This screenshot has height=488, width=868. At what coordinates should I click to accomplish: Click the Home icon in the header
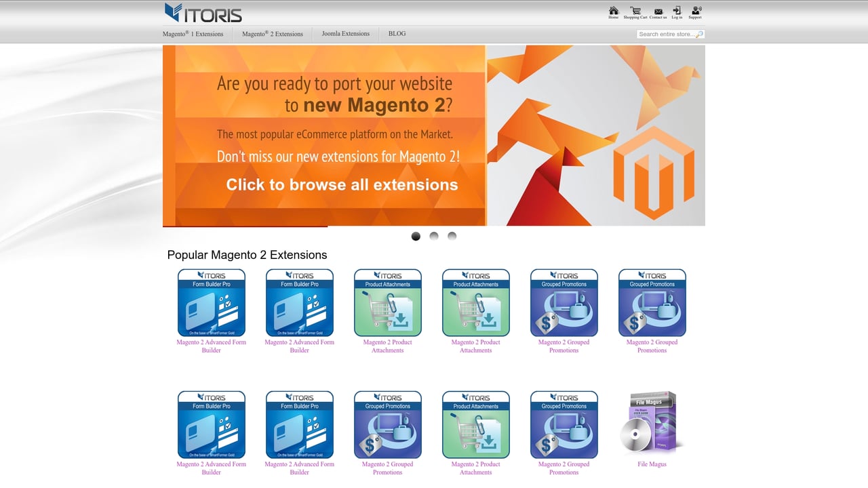[613, 12]
